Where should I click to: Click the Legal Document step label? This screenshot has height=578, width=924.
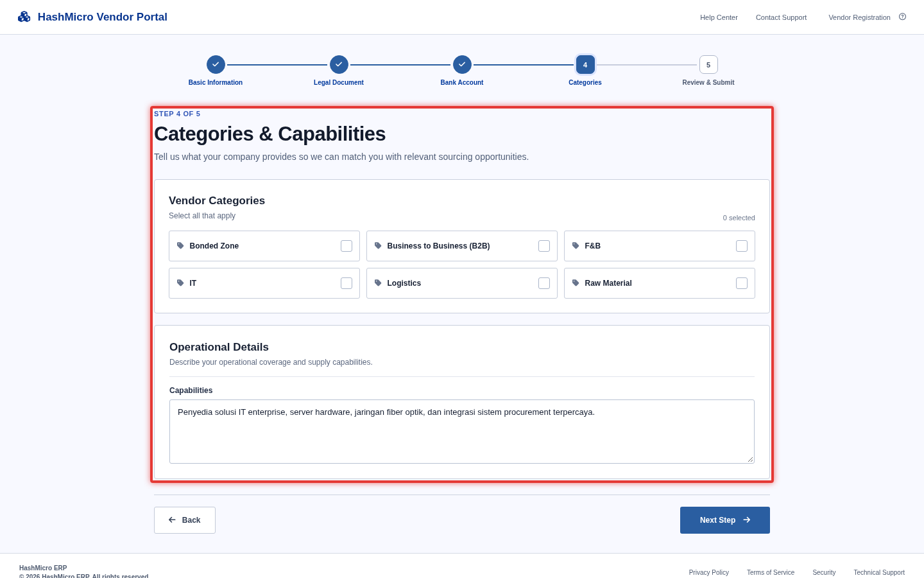[x=339, y=82]
